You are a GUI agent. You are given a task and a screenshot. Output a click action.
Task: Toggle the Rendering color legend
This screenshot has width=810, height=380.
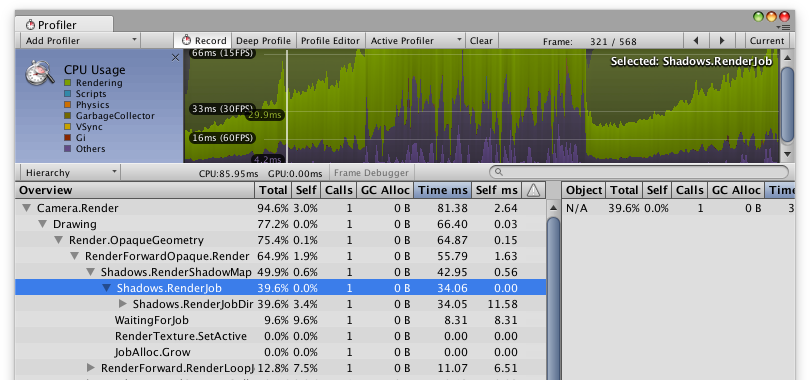point(68,83)
